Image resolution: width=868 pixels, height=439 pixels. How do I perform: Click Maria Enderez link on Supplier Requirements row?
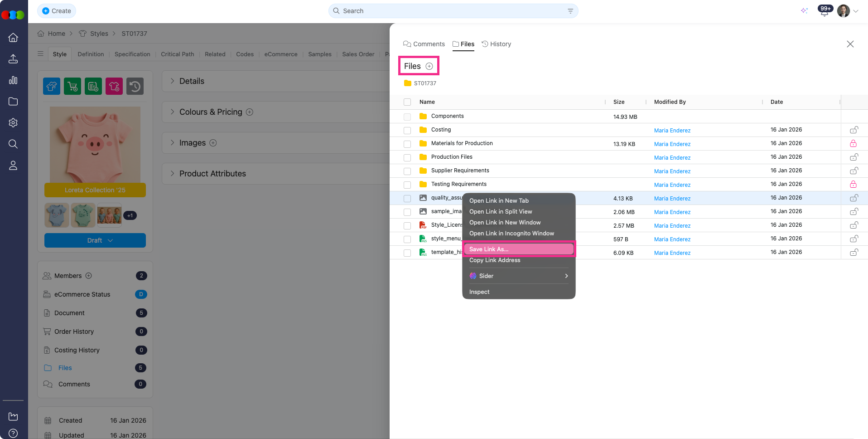672,171
